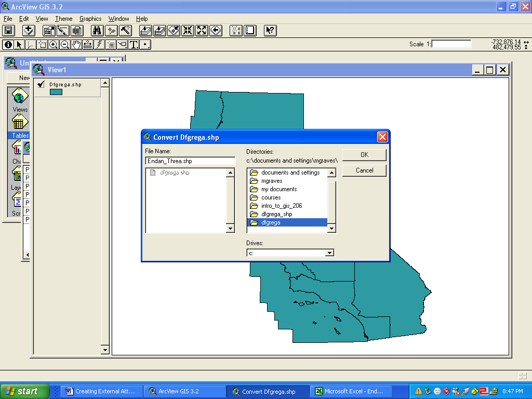Image resolution: width=532 pixels, height=399 pixels.
Task: Click the Add Theme toolbar button
Action: tap(29, 31)
